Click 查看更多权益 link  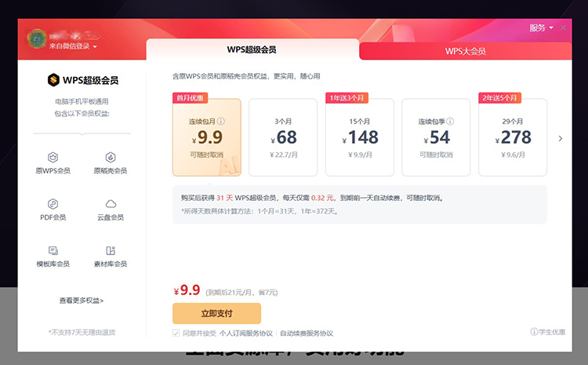coord(82,301)
